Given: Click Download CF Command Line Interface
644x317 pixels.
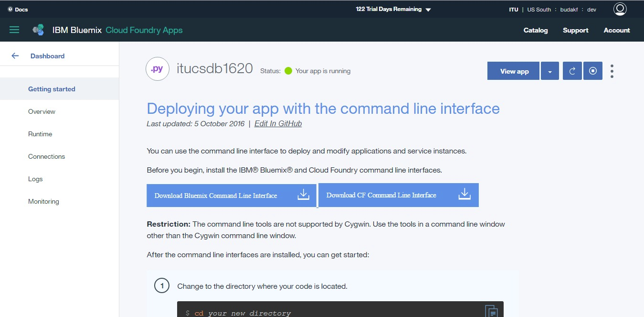Looking at the screenshot, I should pos(399,195).
